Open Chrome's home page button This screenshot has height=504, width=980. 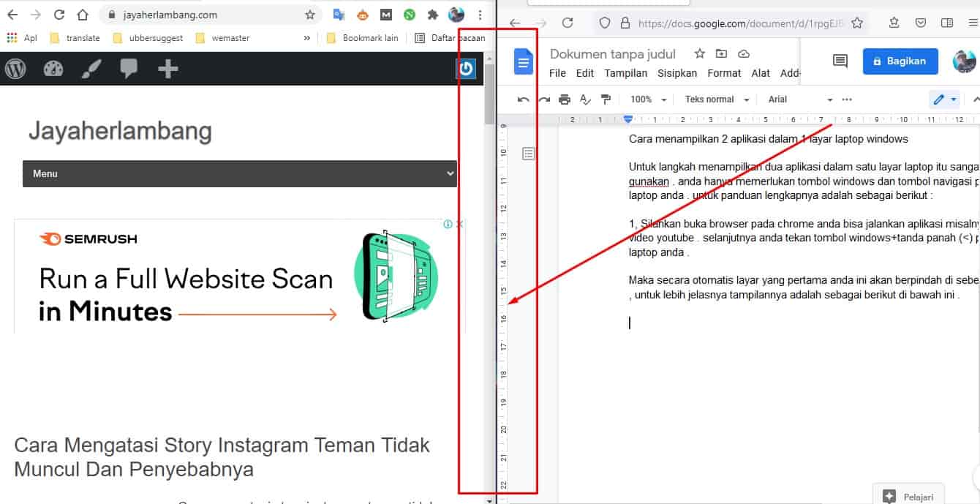pos(83,15)
